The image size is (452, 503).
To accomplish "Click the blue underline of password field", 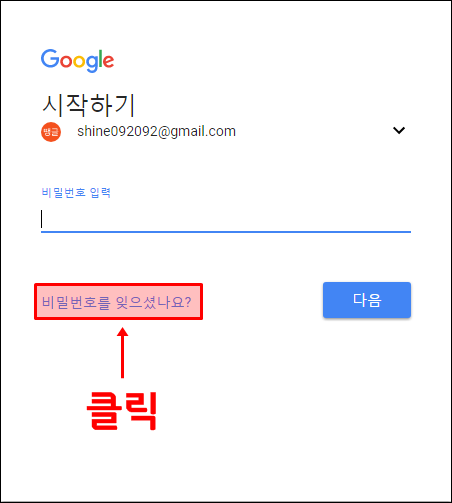I will (x=226, y=231).
